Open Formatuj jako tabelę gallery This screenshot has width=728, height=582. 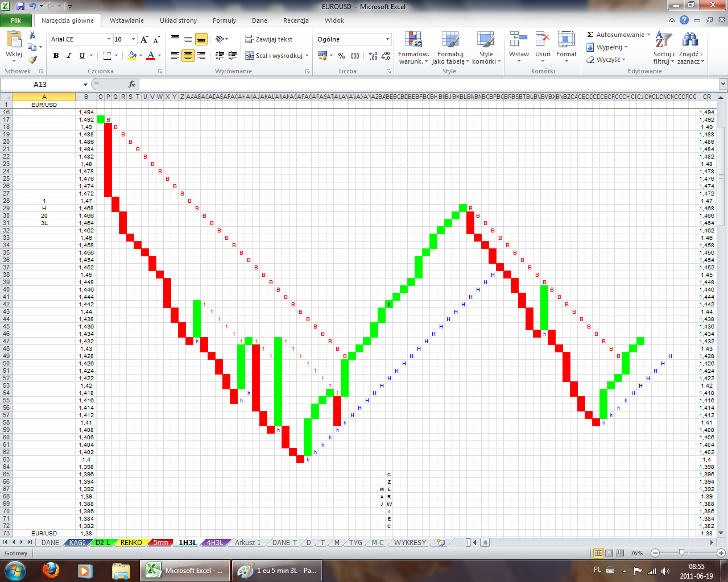(x=450, y=48)
